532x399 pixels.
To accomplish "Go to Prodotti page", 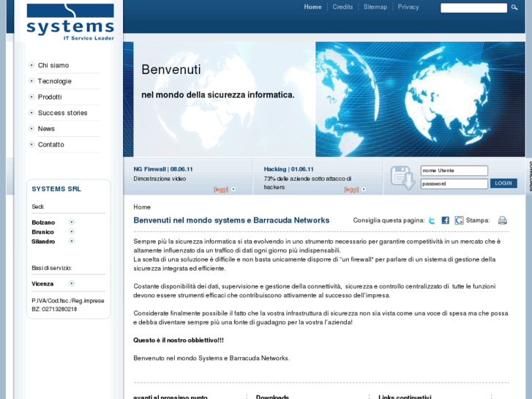I will [x=50, y=97].
